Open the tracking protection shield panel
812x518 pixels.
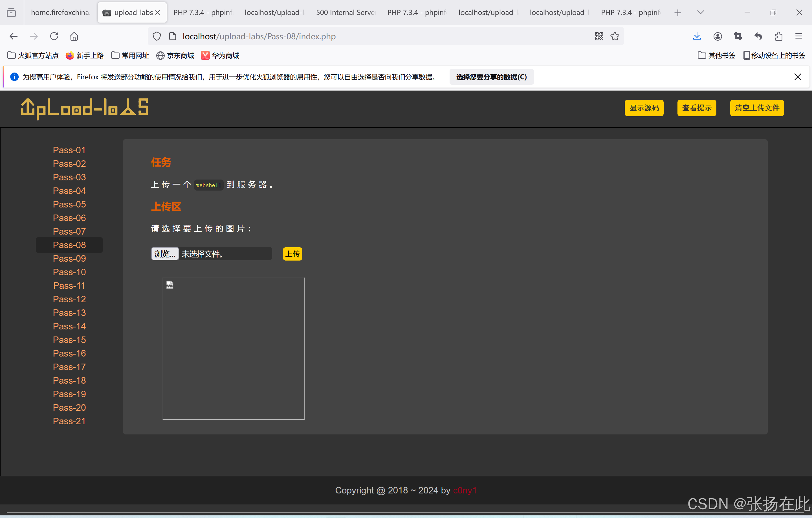tap(157, 36)
